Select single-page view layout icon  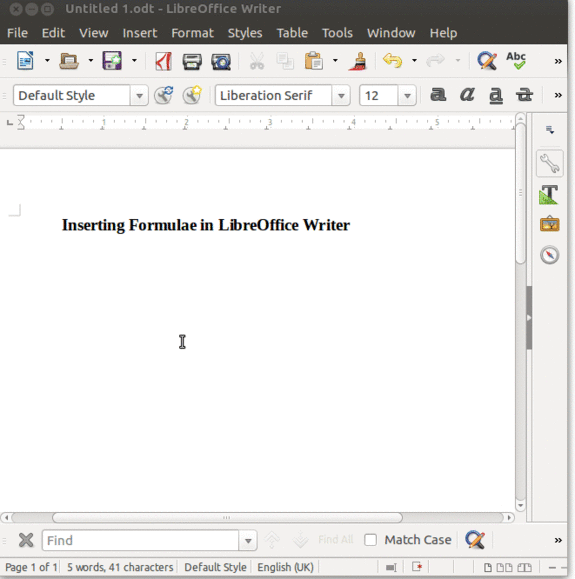[488, 567]
